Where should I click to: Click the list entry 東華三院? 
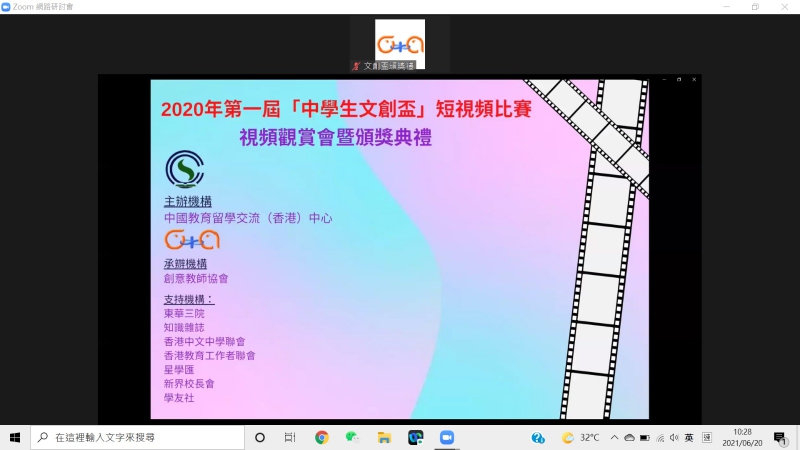pos(184,313)
